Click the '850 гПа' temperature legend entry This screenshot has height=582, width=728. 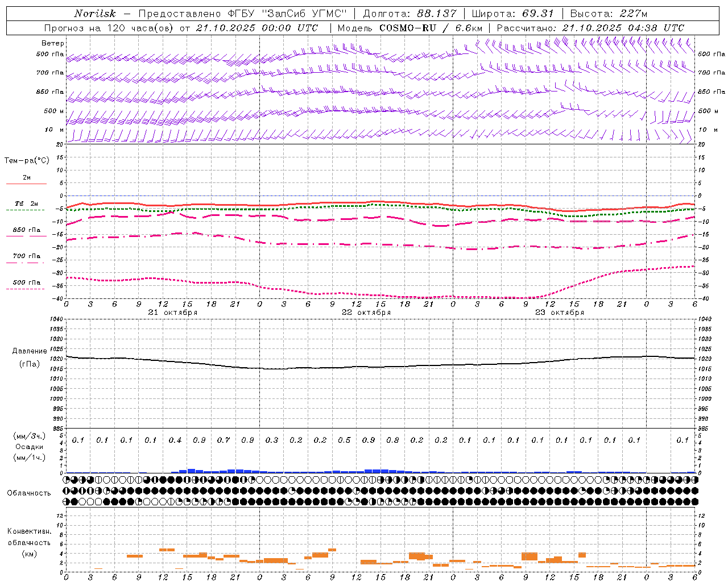point(26,230)
